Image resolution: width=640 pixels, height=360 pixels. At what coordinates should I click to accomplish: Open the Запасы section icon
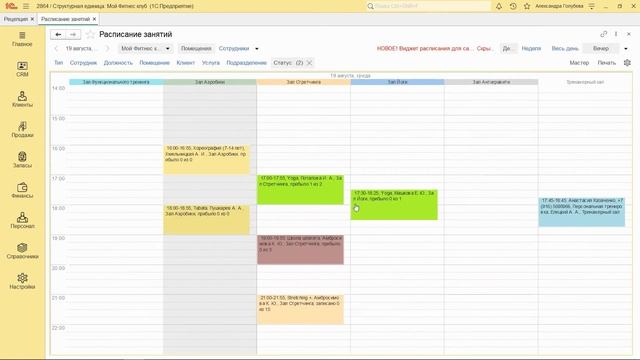[22, 156]
